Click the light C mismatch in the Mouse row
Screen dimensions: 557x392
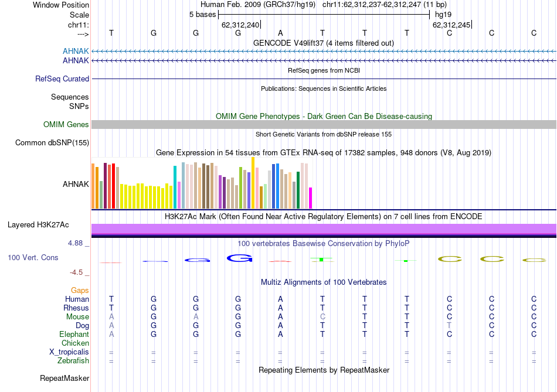click(x=322, y=317)
